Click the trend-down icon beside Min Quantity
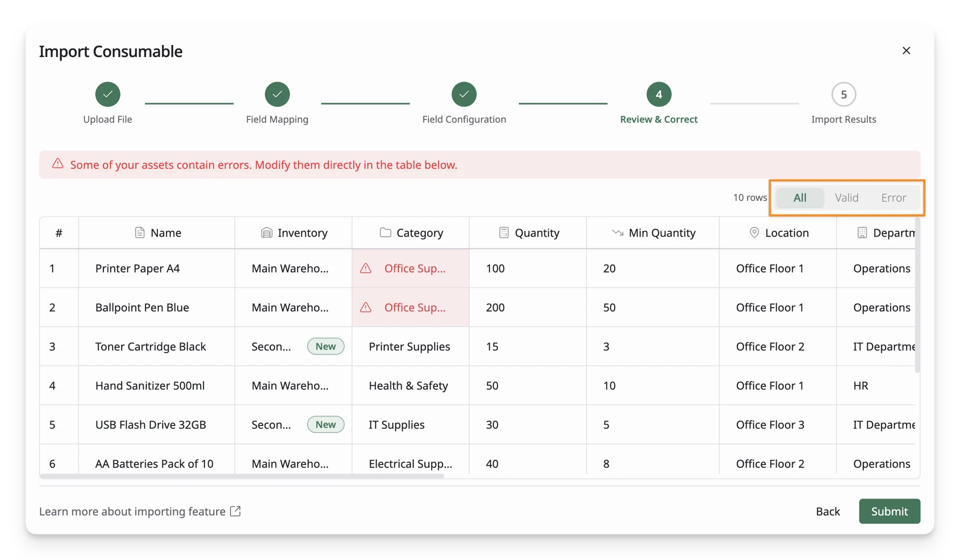 [x=617, y=232]
